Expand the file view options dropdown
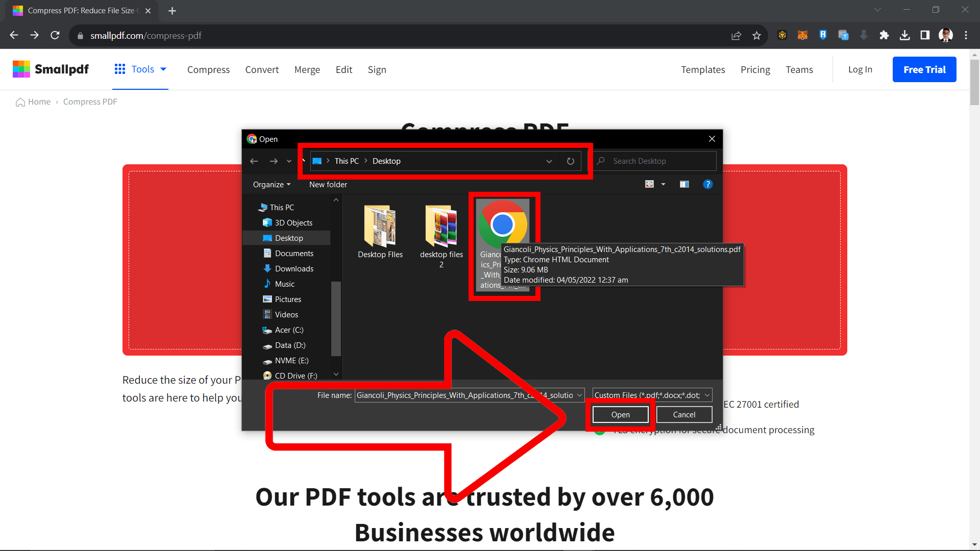The image size is (980, 551). pos(663,184)
